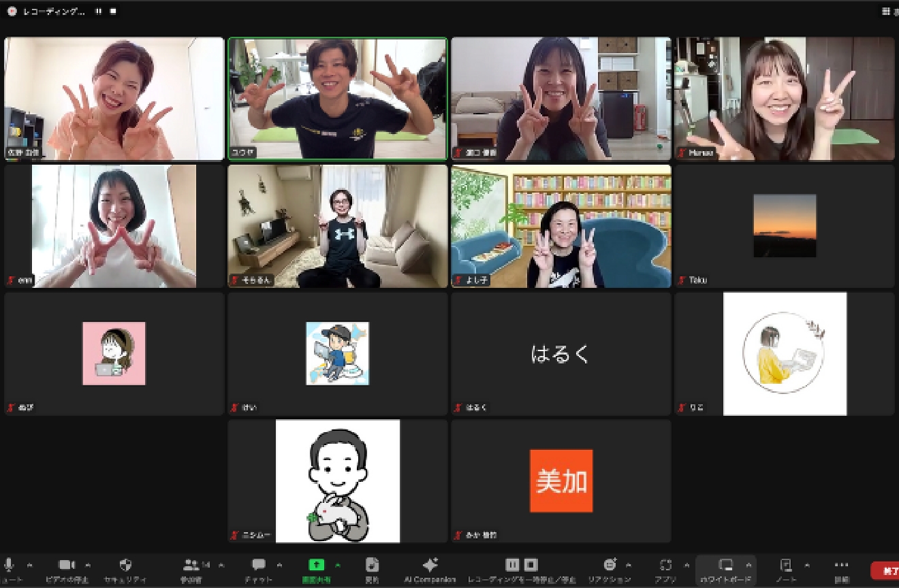
Task: Select the はるく participant tile
Action: click(561, 353)
